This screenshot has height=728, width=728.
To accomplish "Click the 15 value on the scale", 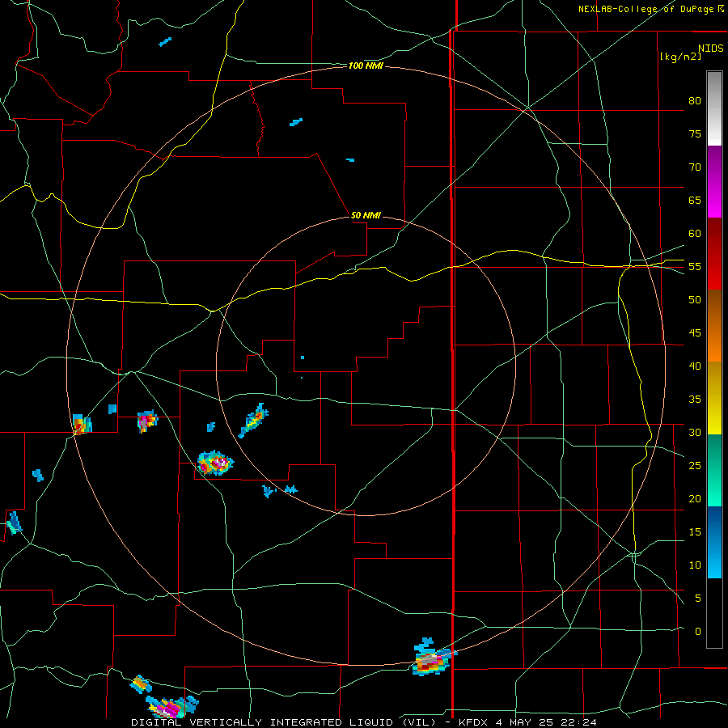I will 695,532.
